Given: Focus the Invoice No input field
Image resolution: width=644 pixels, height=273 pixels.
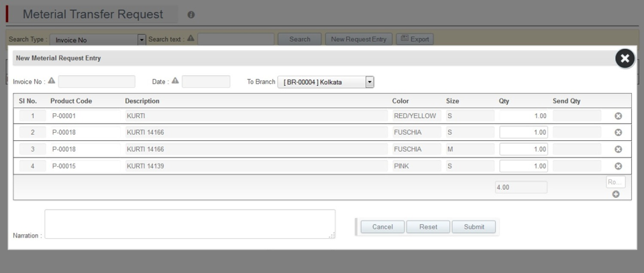Looking at the screenshot, I should pos(97,81).
